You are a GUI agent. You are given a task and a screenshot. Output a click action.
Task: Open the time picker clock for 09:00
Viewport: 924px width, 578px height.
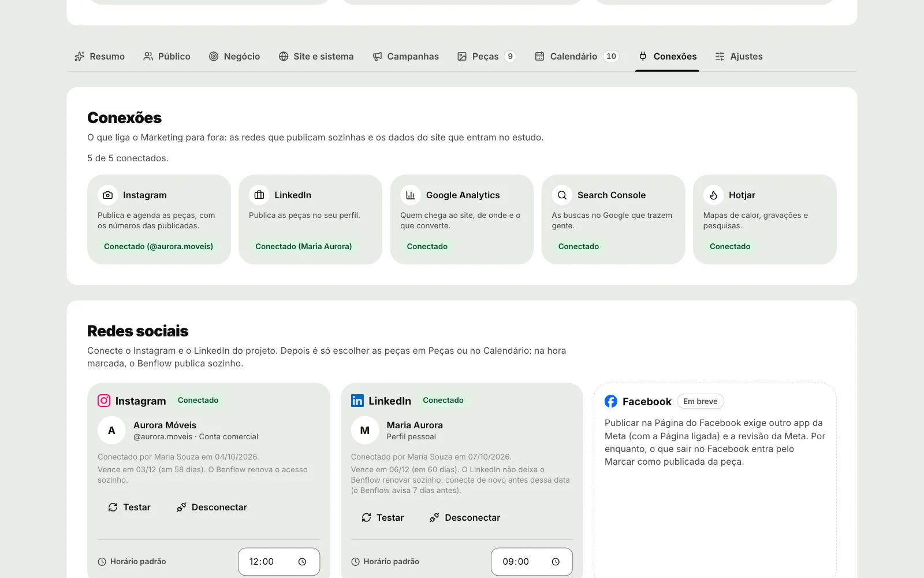coord(556,562)
